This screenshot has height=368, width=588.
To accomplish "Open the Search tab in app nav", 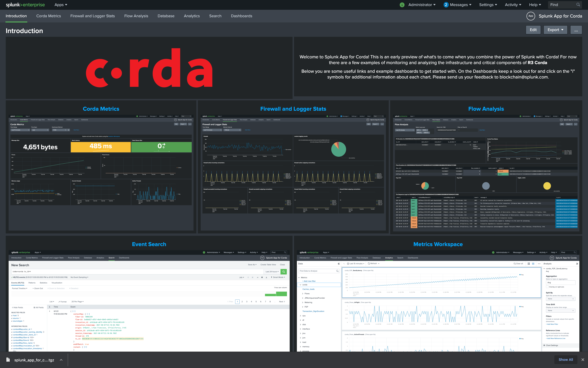I will (215, 16).
